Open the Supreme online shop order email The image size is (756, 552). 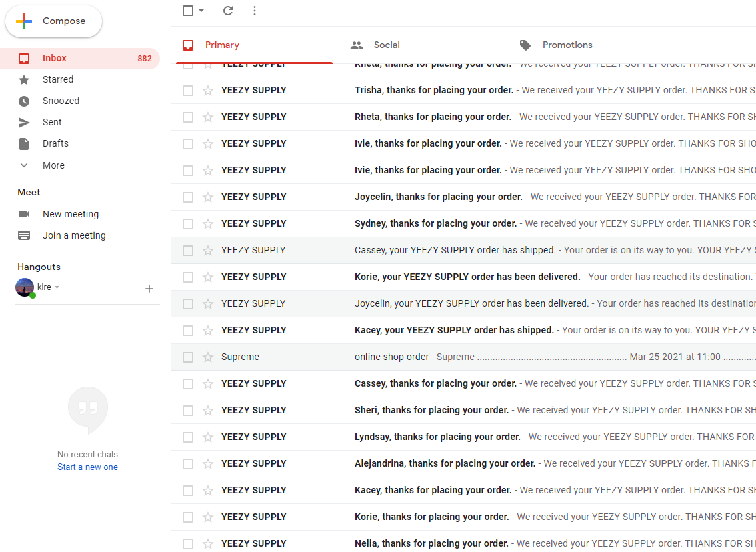pyautogui.click(x=463, y=357)
